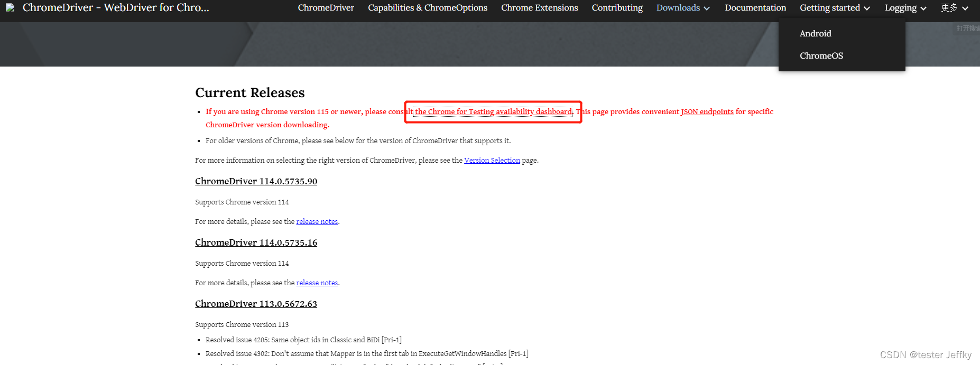Go to the ChromeDriver nav item
Screen dimensions: 980x365
tap(326, 8)
